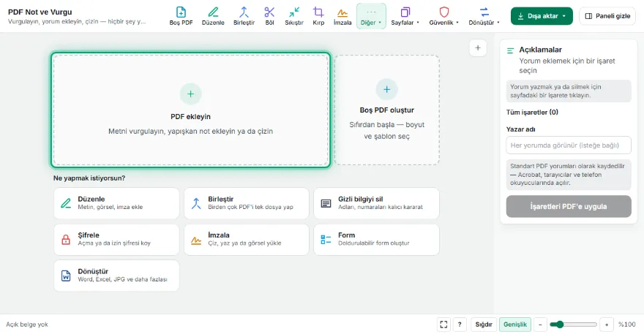Image resolution: width=644 pixels, height=334 pixels.
Task: Click the merge icon on Birleştir card
Action: tap(196, 203)
